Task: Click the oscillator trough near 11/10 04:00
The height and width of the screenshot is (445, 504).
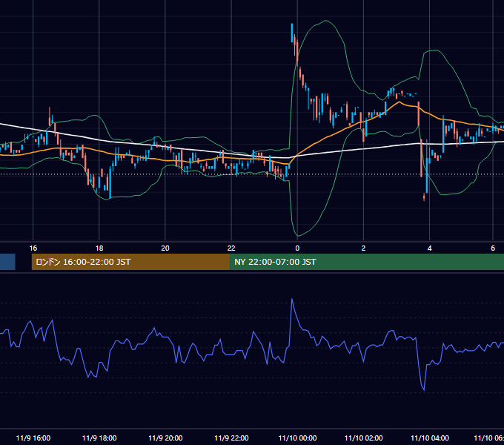Action: click(x=424, y=390)
